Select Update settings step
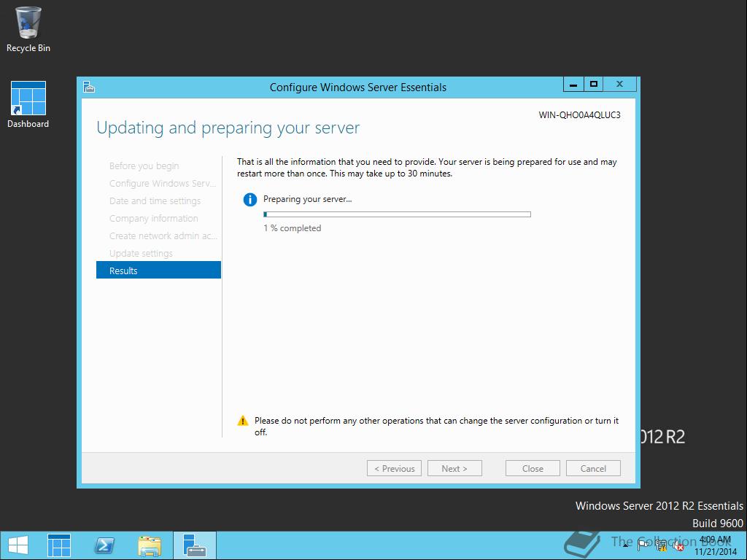747x560 pixels. 141,253
